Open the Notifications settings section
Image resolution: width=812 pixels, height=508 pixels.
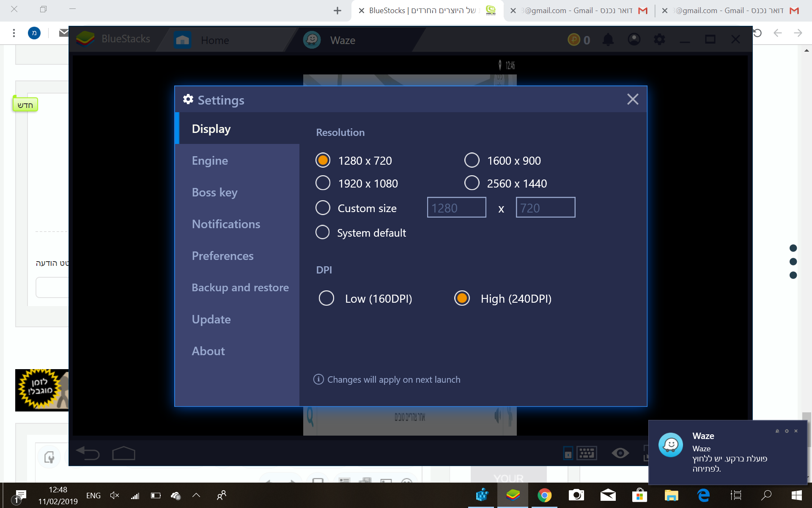(237, 224)
